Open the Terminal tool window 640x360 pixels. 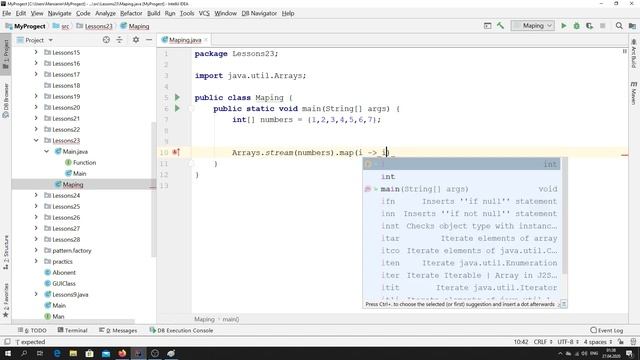(x=73, y=330)
